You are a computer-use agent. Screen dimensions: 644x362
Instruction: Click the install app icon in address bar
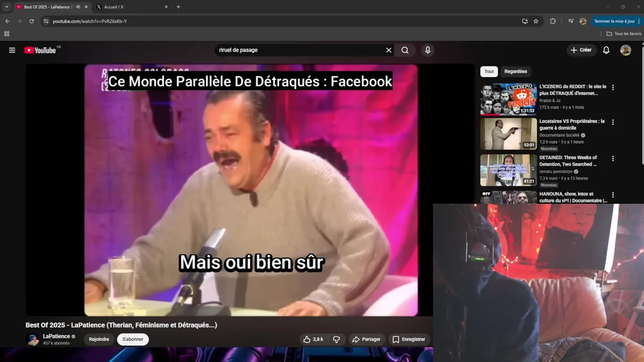(525, 21)
